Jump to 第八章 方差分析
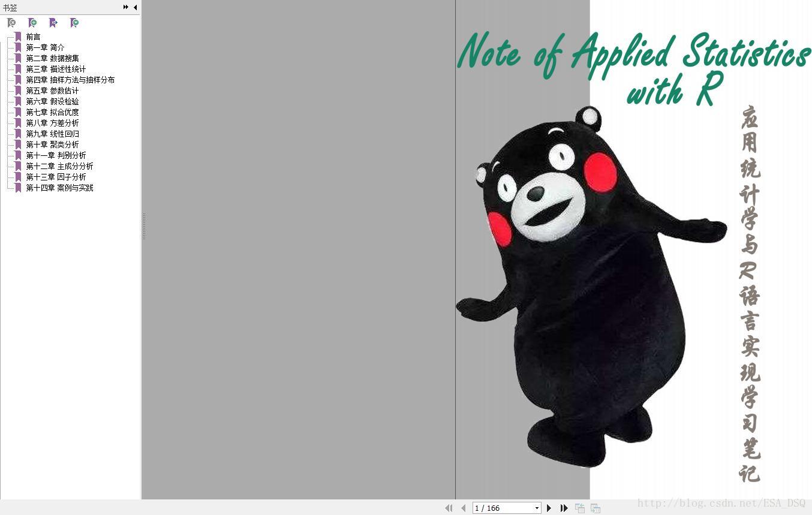 pos(52,123)
